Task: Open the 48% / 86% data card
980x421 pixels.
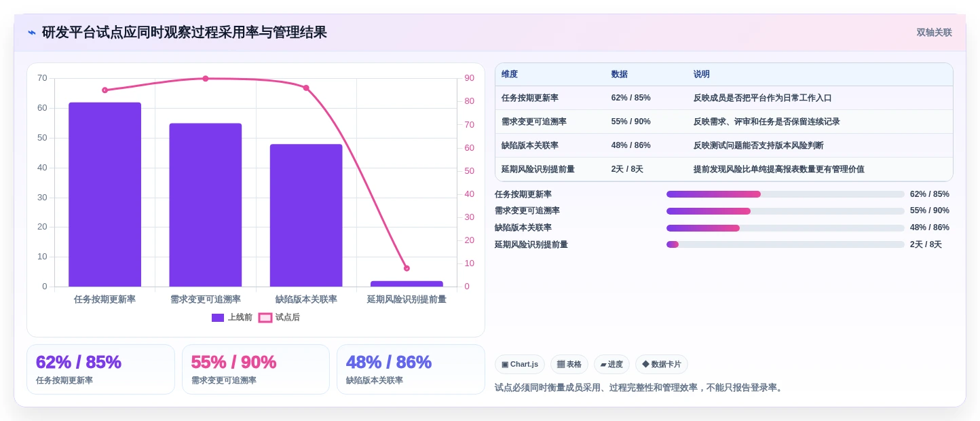Action: pyautogui.click(x=411, y=369)
